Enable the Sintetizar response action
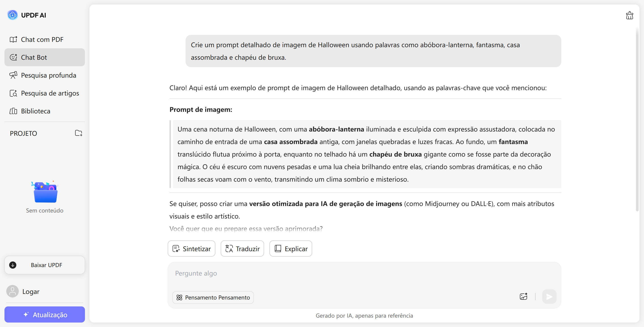644x327 pixels. 191,248
